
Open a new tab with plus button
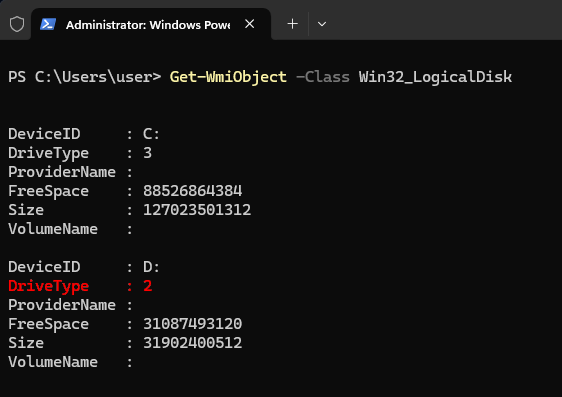click(x=292, y=24)
